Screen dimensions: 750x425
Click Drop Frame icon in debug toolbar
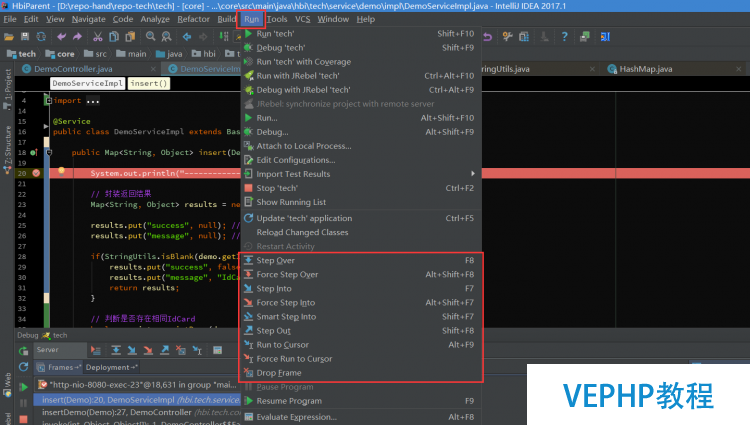pyautogui.click(x=181, y=350)
